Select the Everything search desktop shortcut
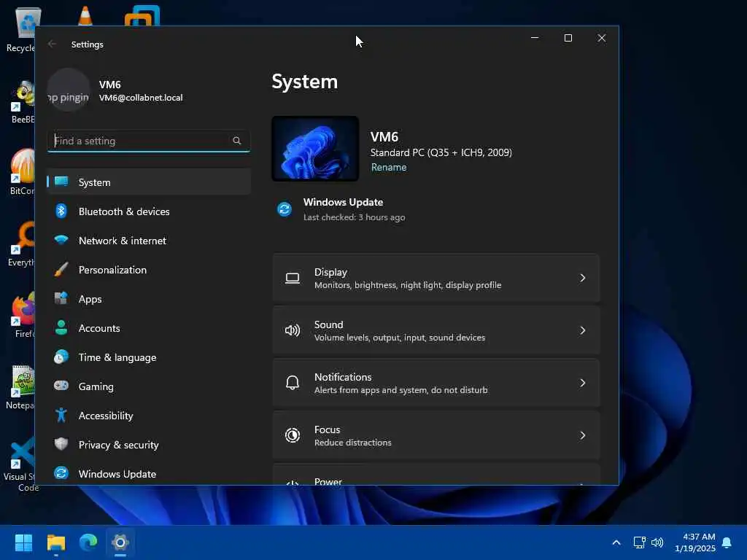This screenshot has height=560, width=747. [22, 244]
